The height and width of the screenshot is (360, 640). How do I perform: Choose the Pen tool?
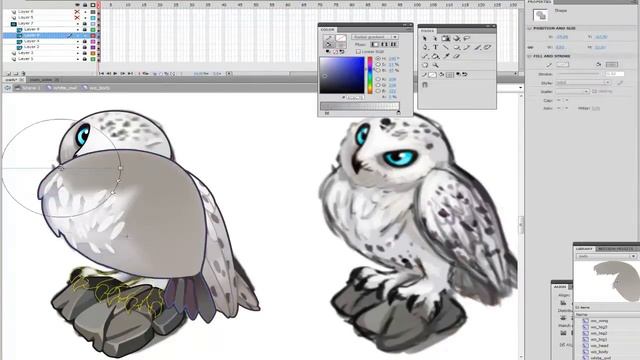click(x=425, y=47)
